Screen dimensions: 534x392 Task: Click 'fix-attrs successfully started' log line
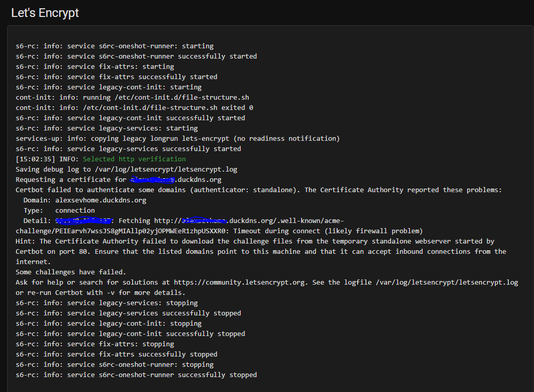click(117, 77)
